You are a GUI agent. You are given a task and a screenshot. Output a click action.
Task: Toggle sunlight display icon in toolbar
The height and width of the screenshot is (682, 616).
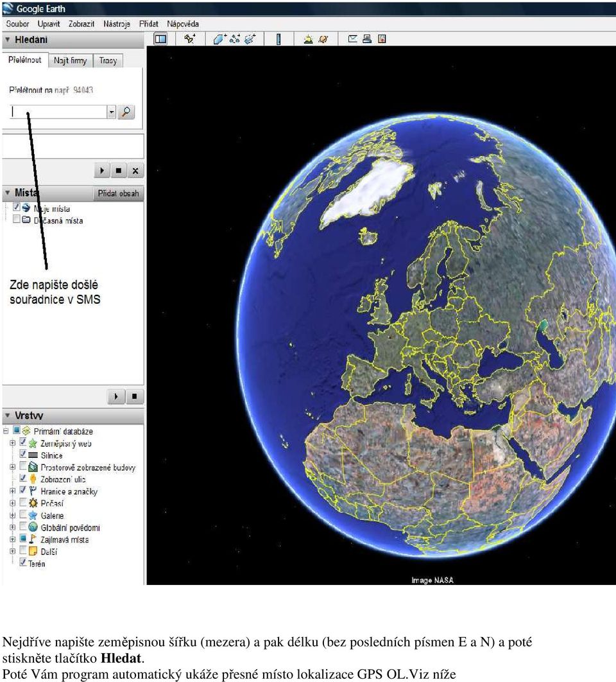coord(308,39)
